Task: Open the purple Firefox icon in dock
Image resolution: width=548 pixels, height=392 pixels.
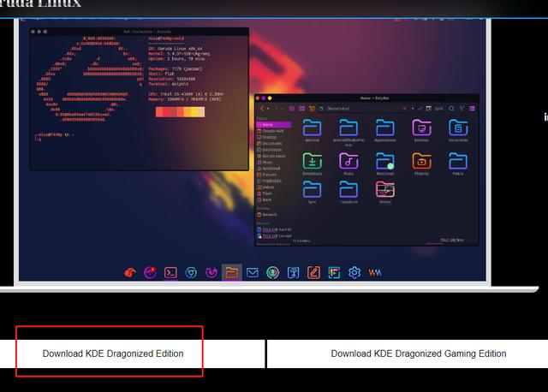Action: coord(211,272)
